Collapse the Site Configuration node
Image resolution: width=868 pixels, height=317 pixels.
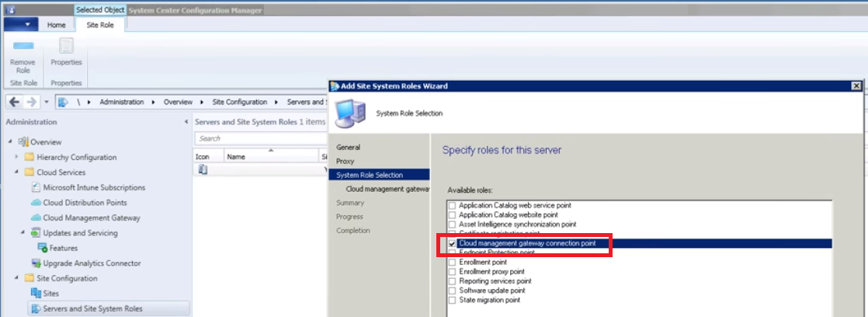[17, 278]
